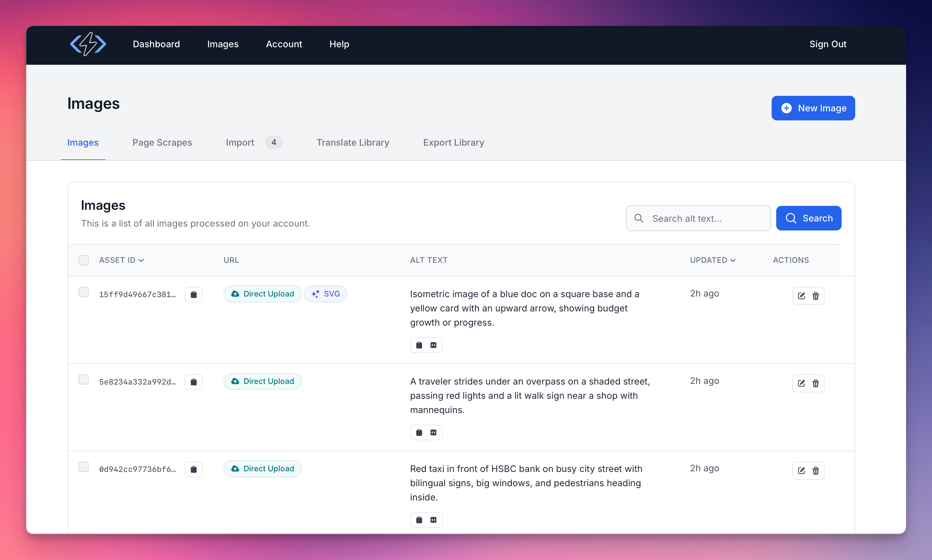932x560 pixels.
Task: Sort by Asset ID column chevron
Action: tap(141, 260)
